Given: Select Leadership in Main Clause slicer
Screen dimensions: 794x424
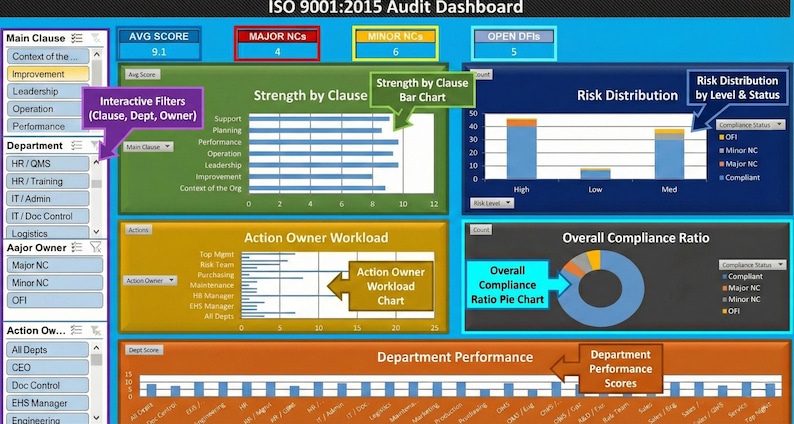Looking at the screenshot, I should coord(48,91).
